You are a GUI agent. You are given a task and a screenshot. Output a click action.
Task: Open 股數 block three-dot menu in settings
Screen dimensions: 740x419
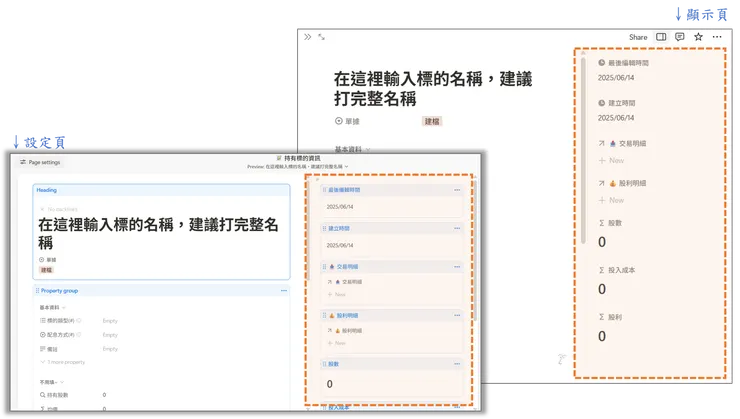tap(457, 364)
